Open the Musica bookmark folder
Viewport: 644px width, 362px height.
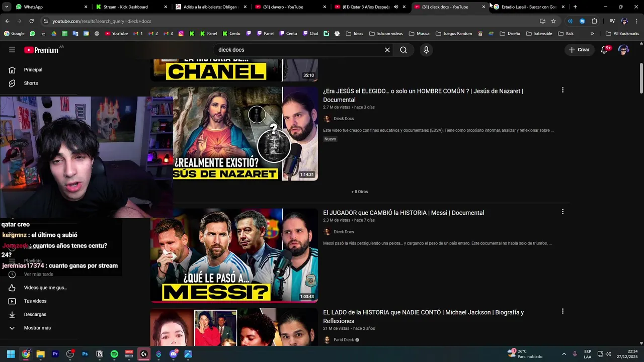419,34
